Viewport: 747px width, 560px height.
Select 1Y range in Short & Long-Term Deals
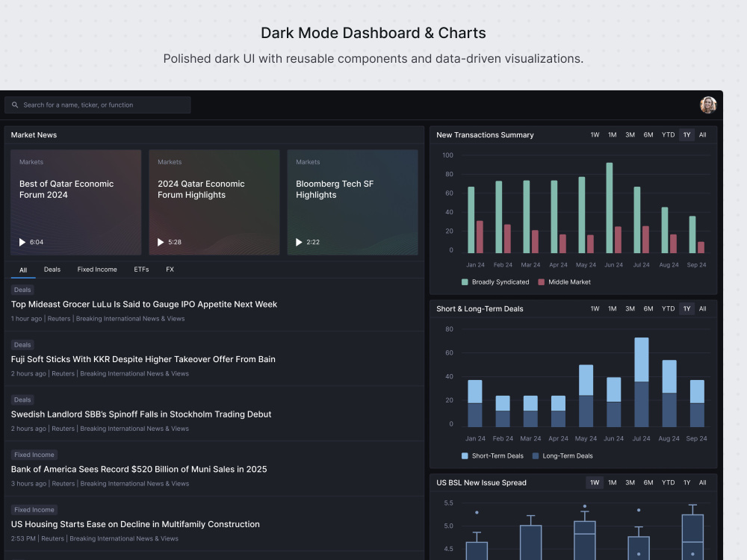point(686,308)
